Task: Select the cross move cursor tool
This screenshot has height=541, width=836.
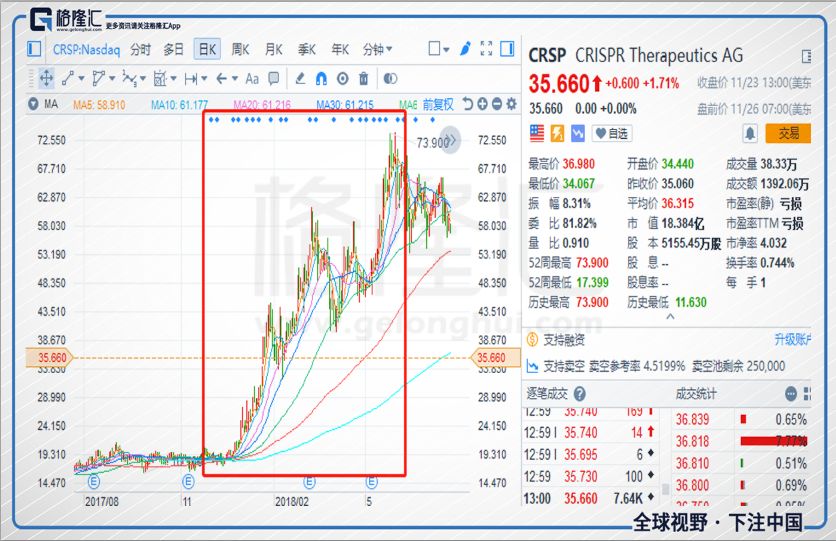Action: point(46,79)
